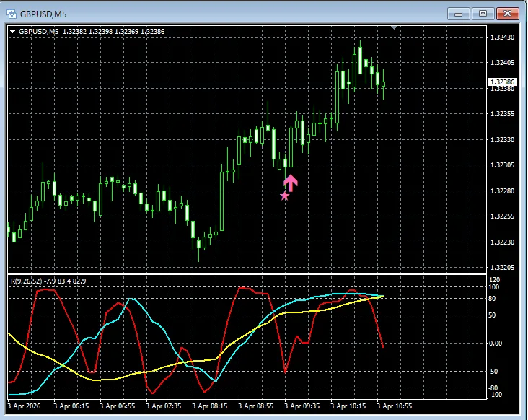Viewport: 528px width, 420px height.
Task: Click price scale value 1.32405
Action: click(x=503, y=63)
